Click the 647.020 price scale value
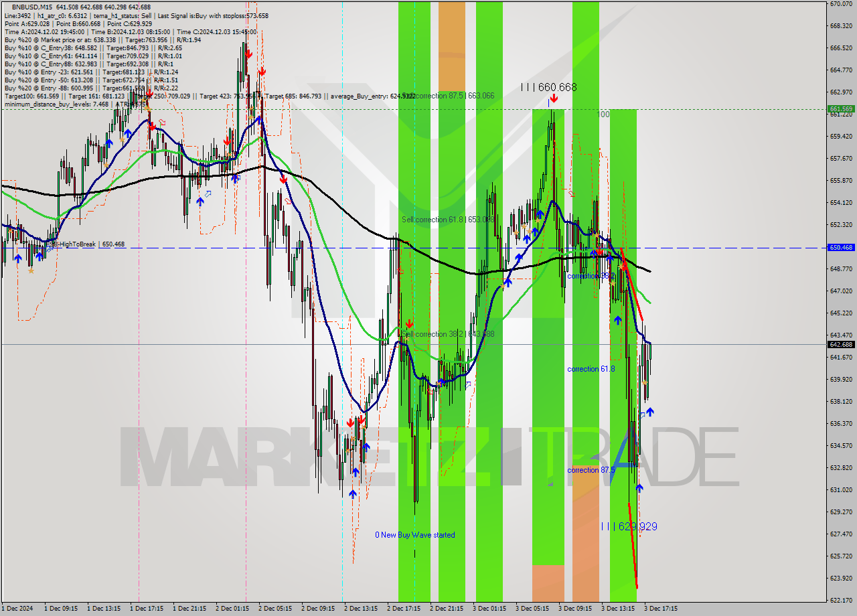Screen dimensions: 857x616 point(841,291)
